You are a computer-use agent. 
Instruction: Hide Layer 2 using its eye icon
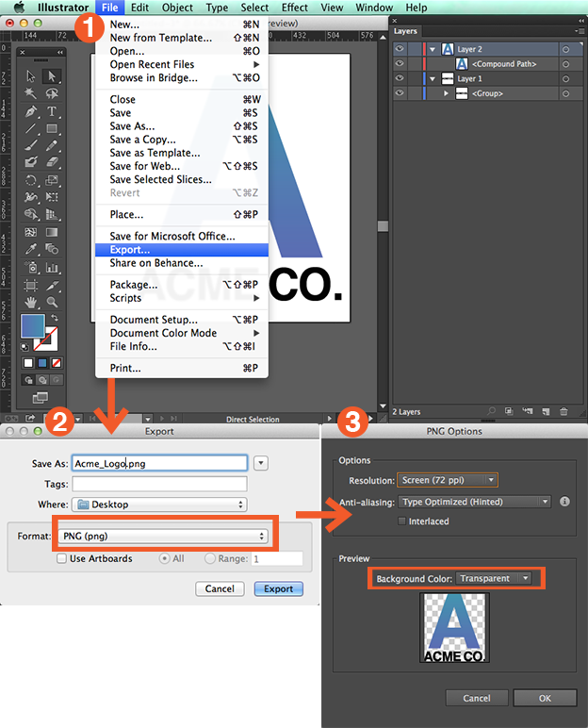[x=400, y=49]
